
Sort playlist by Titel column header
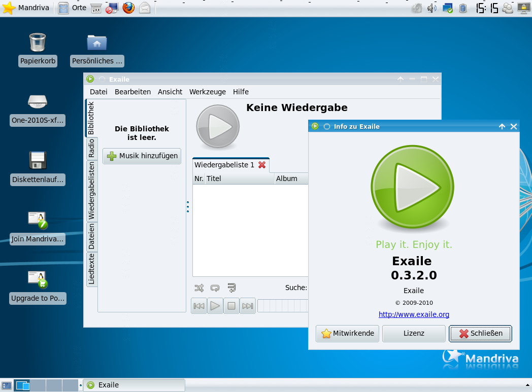click(x=239, y=179)
